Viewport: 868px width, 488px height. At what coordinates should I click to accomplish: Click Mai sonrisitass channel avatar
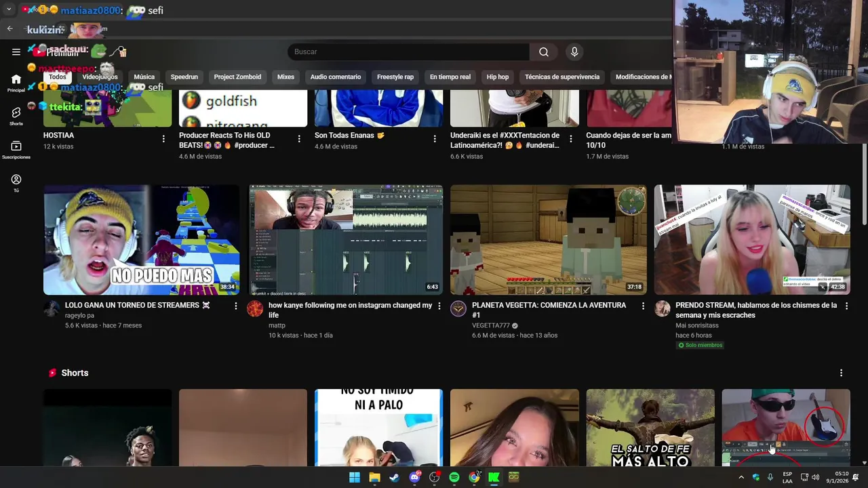pos(662,309)
